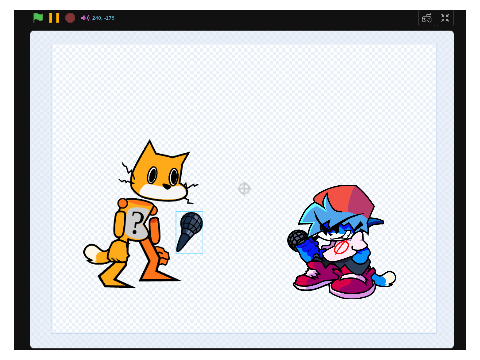
Task: Select the microphone sprite beside the cat
Action: (x=189, y=232)
